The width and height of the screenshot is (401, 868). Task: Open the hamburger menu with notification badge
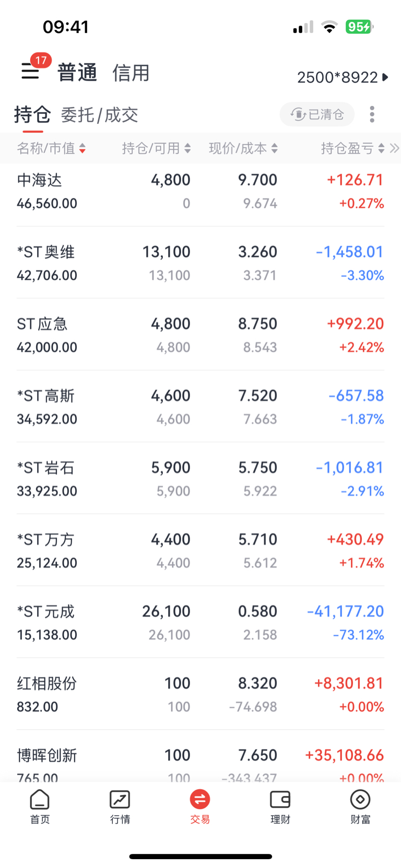click(x=31, y=71)
